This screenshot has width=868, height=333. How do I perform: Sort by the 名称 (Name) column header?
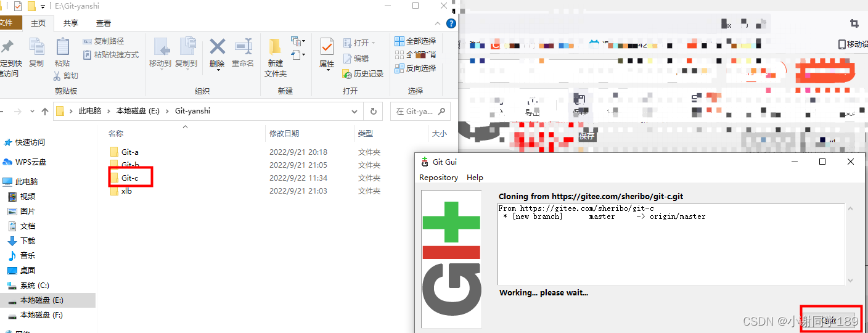click(x=116, y=134)
